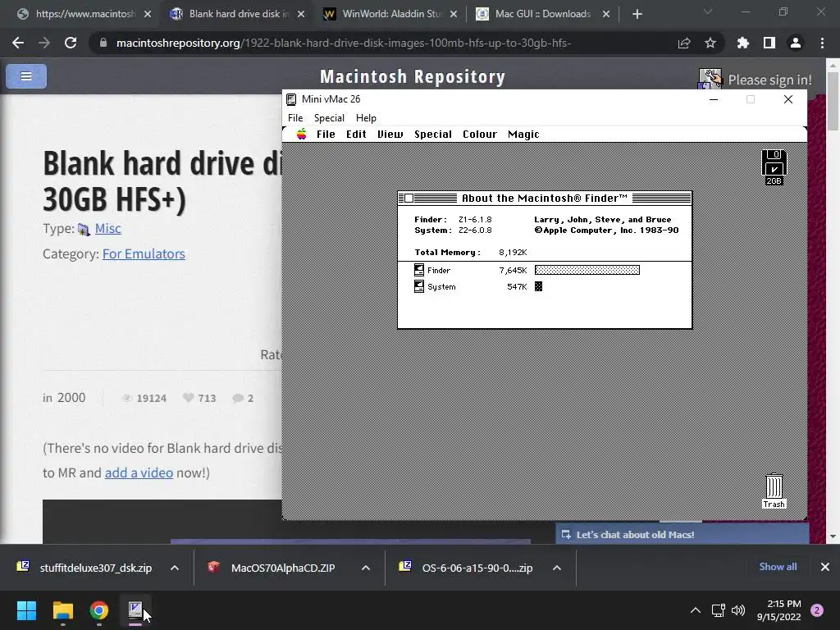Open Let's chat about old Macs bar
The width and height of the screenshot is (840, 630).
[682, 535]
